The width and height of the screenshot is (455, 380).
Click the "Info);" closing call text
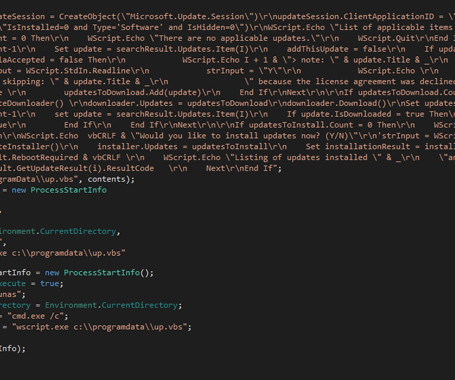pyautogui.click(x=13, y=349)
